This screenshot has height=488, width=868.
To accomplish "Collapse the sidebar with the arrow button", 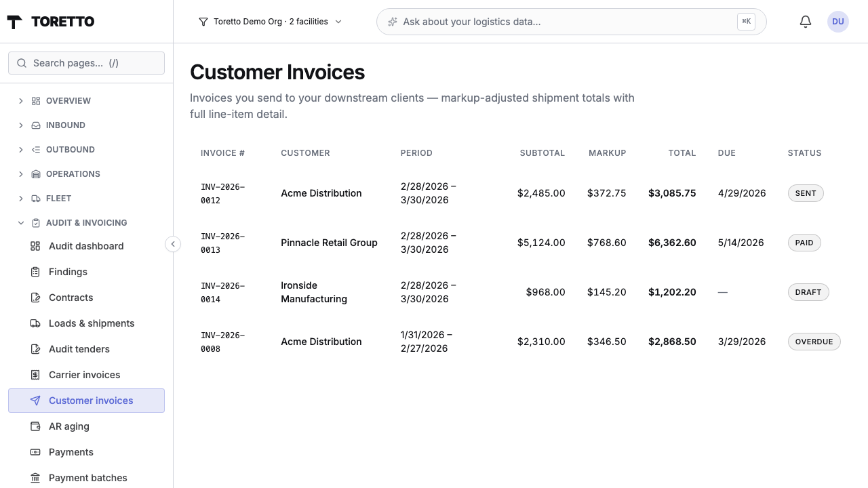I will click(x=173, y=244).
